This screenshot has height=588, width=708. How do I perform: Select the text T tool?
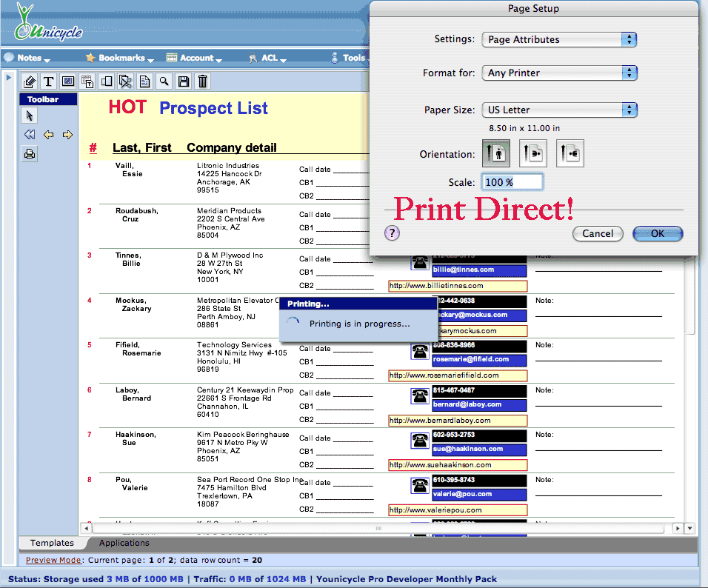pyautogui.click(x=49, y=81)
